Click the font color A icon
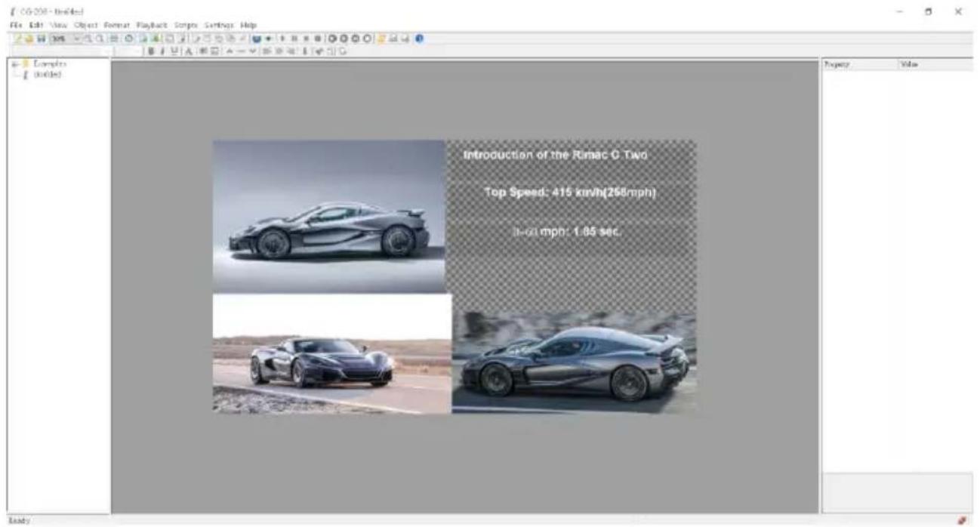 pyautogui.click(x=187, y=51)
